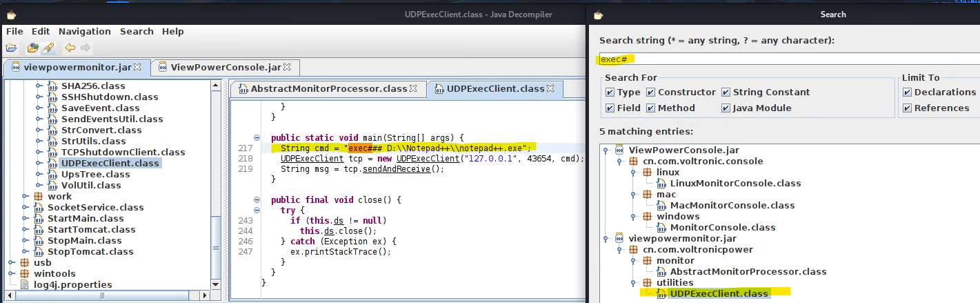The image size is (980, 303).
Task: Collapse the main method code fold
Action: (257, 137)
